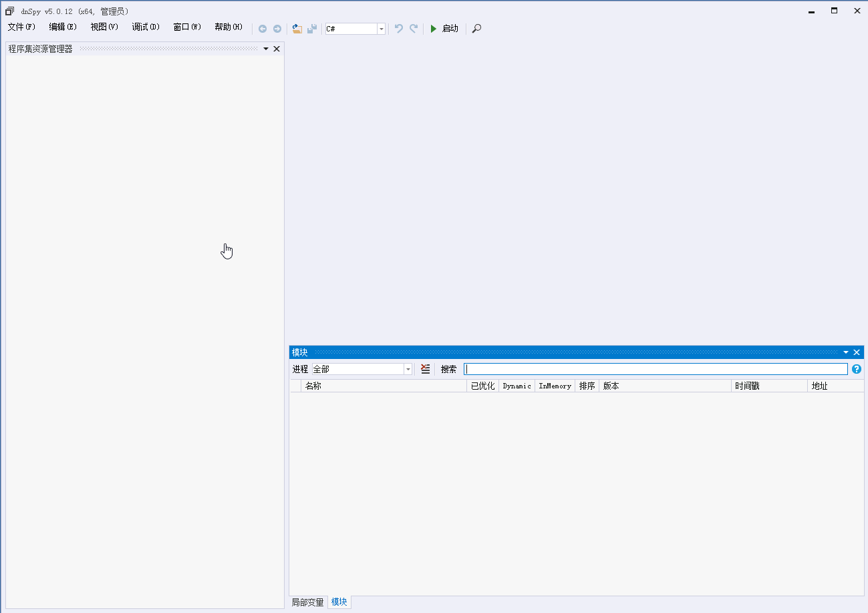The image size is (868, 613).
Task: Click the navigate forward arrow icon
Action: 277,29
